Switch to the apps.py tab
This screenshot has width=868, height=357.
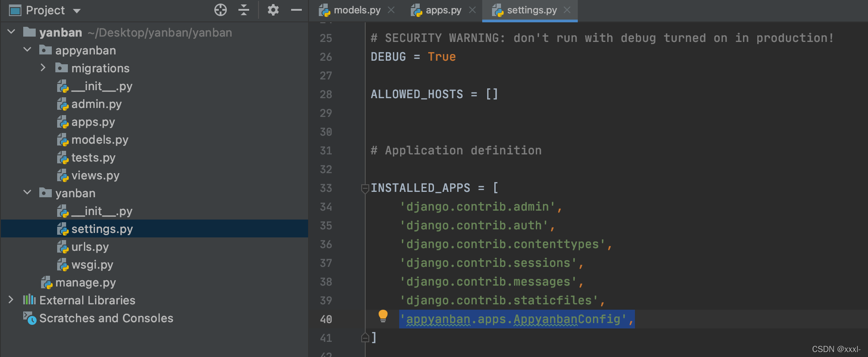[x=443, y=10]
